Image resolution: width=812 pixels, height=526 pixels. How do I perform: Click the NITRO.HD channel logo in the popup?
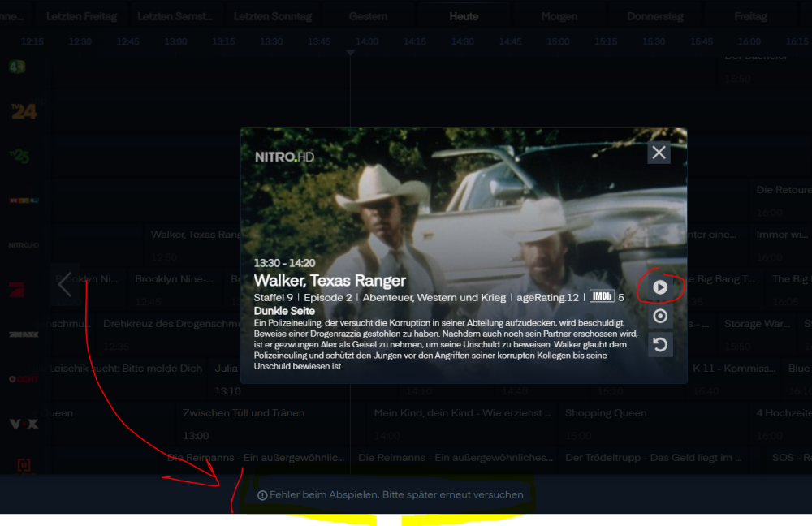click(284, 157)
